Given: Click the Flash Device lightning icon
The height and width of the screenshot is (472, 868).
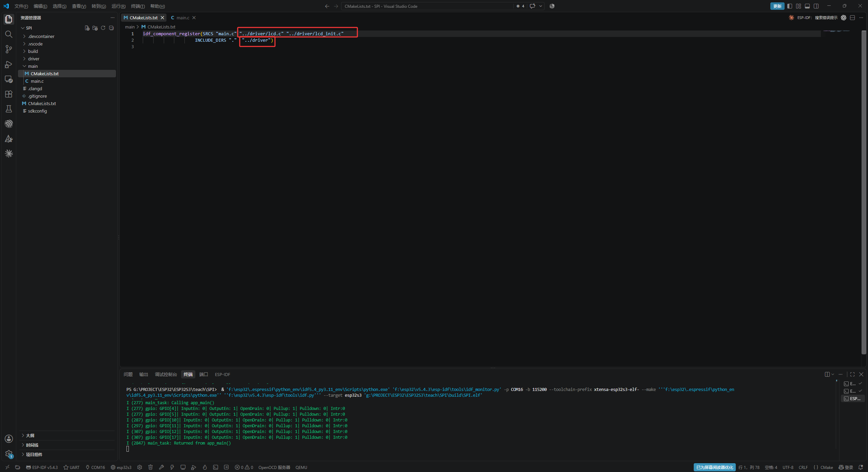Looking at the screenshot, I should pos(172,467).
